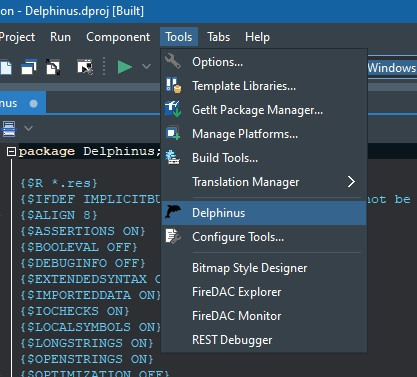Open the Component menu
Viewport: 417px width, 377px height.
tap(118, 37)
